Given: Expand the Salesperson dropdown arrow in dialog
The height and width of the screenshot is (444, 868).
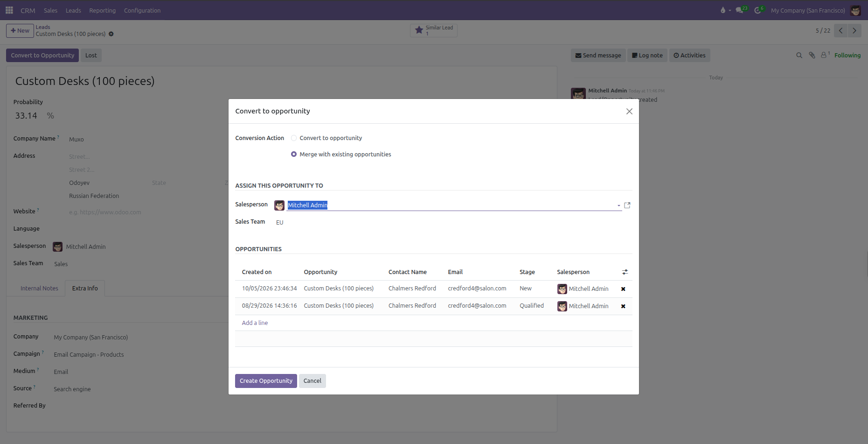Looking at the screenshot, I should 619,205.
